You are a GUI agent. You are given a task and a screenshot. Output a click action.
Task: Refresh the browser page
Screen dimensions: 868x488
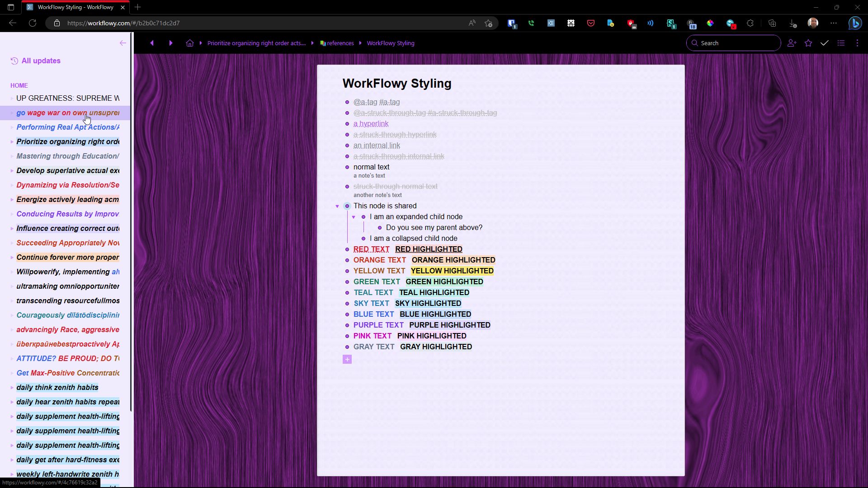[x=33, y=23]
